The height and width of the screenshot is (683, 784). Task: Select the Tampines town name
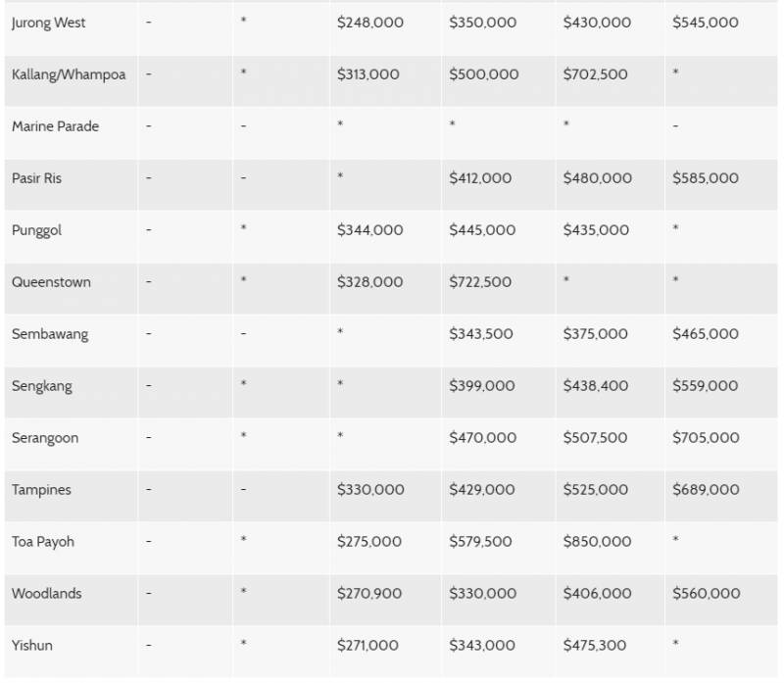(41, 490)
